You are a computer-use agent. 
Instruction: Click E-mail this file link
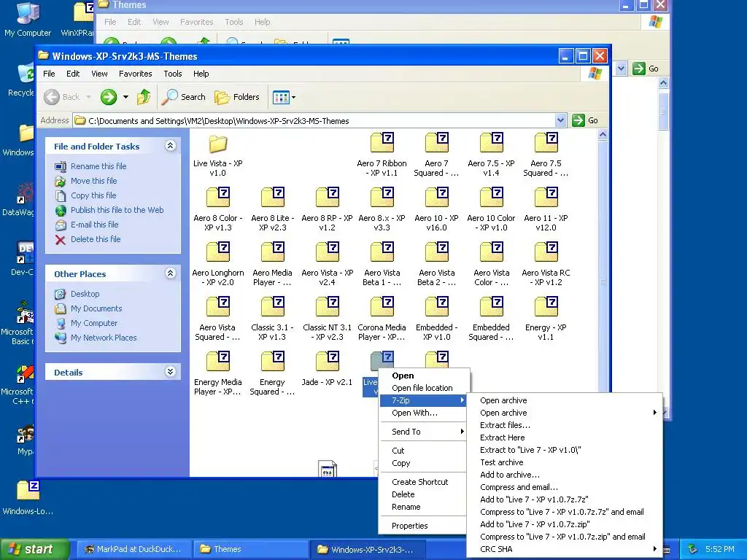(x=95, y=225)
